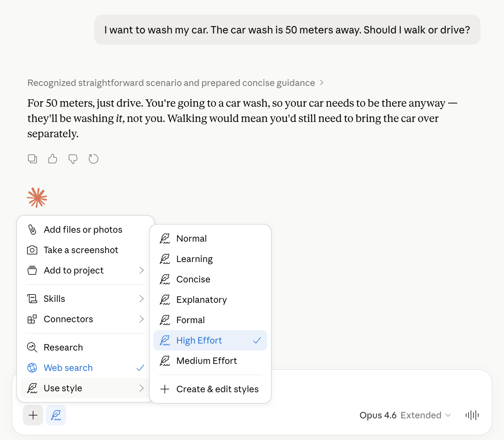
Task: Copy the assistant response
Action: [x=32, y=159]
